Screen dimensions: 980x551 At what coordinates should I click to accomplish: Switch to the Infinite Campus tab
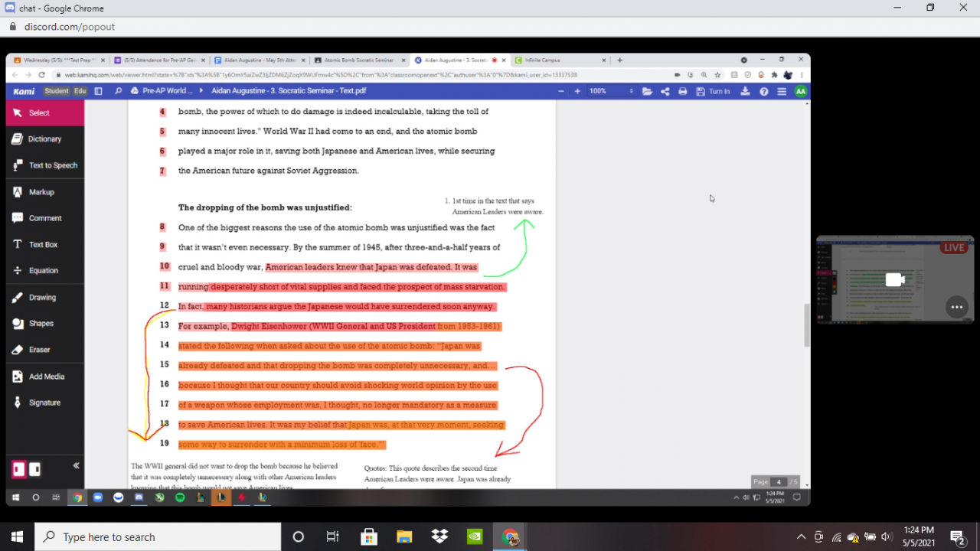click(555, 60)
